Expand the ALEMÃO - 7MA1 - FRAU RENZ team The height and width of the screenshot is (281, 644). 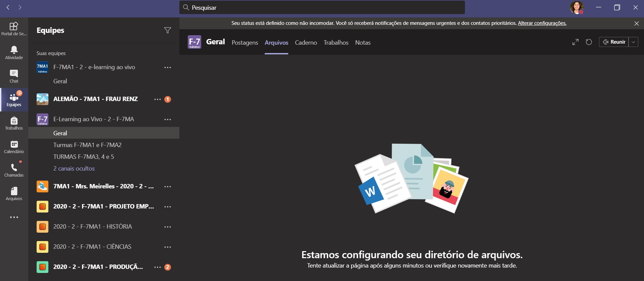pos(95,99)
